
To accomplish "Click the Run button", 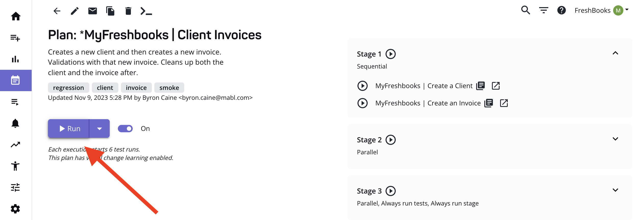I will click(x=68, y=129).
